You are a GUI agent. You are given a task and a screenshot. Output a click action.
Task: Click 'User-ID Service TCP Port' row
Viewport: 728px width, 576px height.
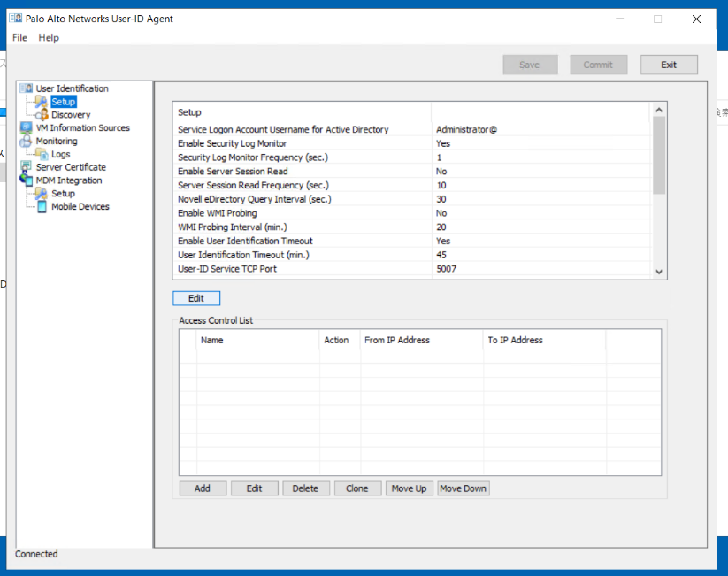point(413,269)
